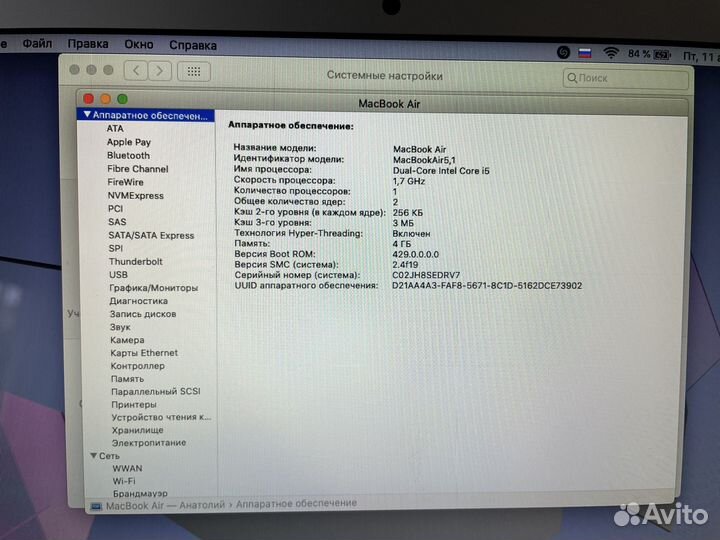This screenshot has width=720, height=540.
Task: Select Хранилище in the sidebar
Action: 137,430
